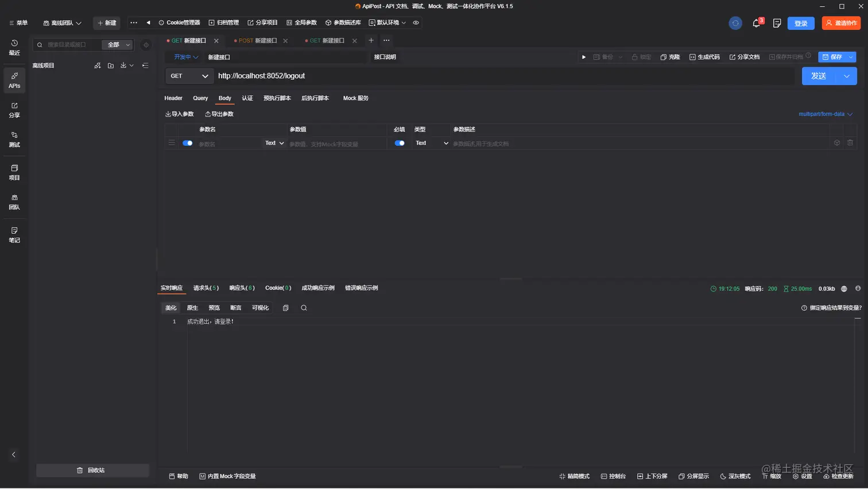The width and height of the screenshot is (868, 489).
Task: Open the Cookie管理器 in the toolbar
Action: coord(179,22)
